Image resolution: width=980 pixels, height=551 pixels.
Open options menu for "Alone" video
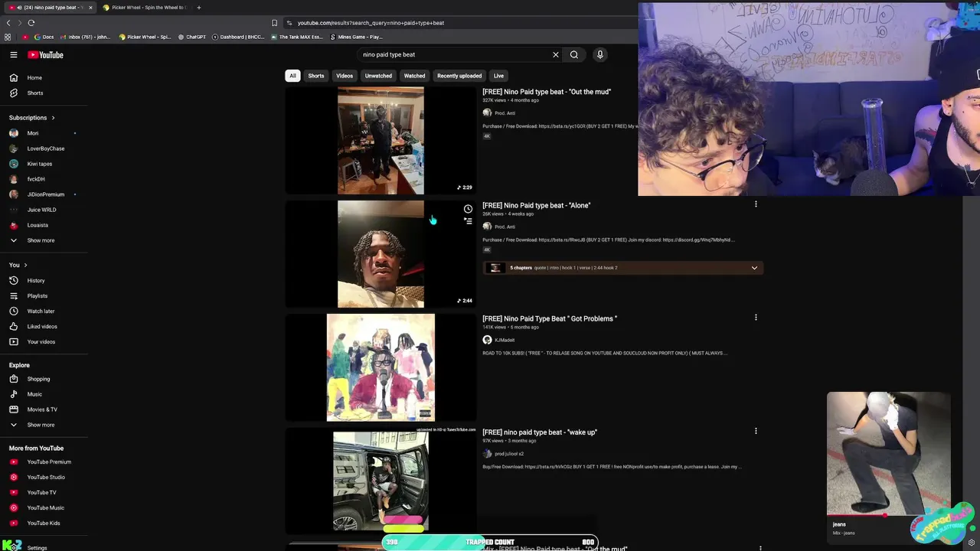[756, 204]
